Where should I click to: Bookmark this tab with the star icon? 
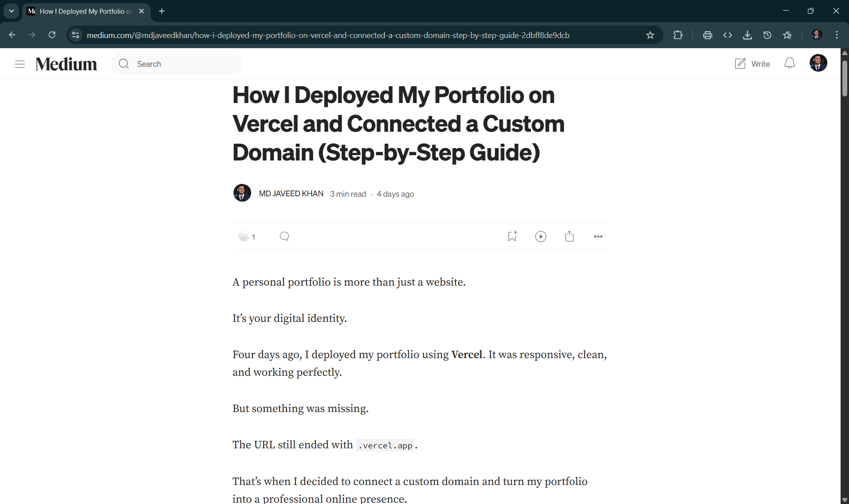pyautogui.click(x=650, y=35)
